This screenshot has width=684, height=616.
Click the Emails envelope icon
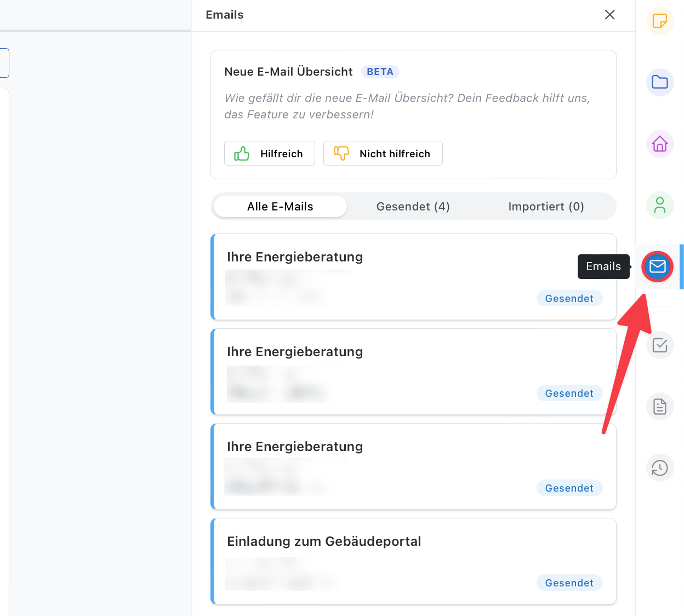point(657,266)
